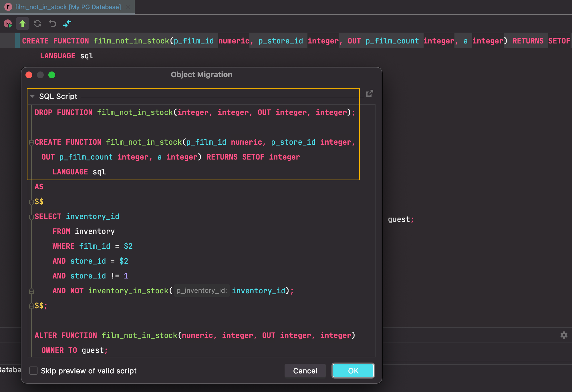Click the green submit arrow icon
Screen dimensions: 572x392
[x=23, y=23]
